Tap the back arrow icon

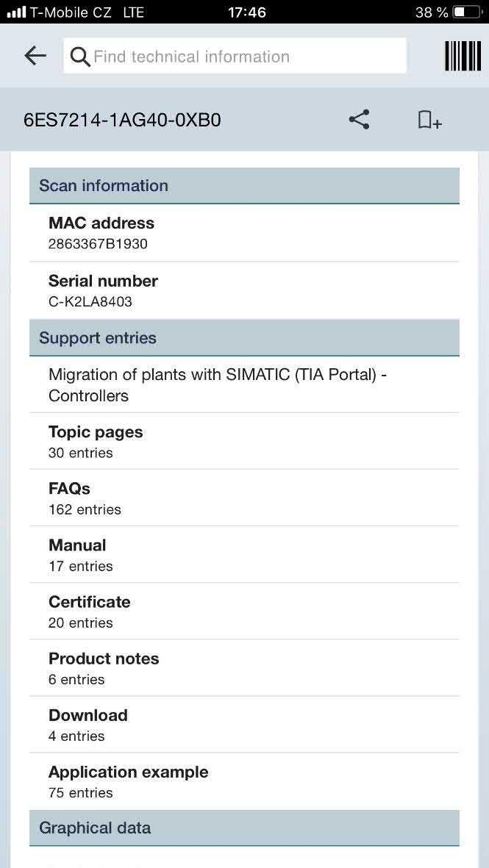[35, 55]
